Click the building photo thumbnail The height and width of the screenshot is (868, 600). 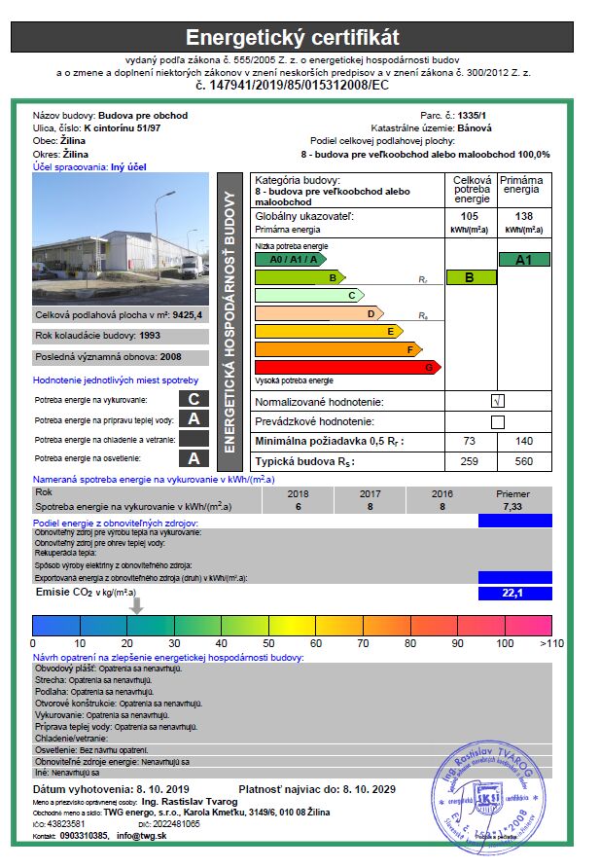tap(121, 238)
